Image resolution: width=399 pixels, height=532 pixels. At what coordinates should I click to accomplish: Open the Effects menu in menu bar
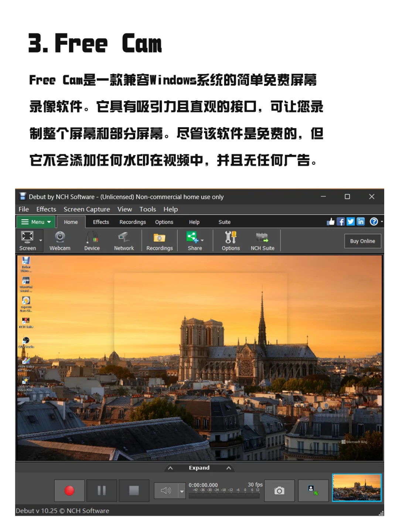[x=46, y=209]
